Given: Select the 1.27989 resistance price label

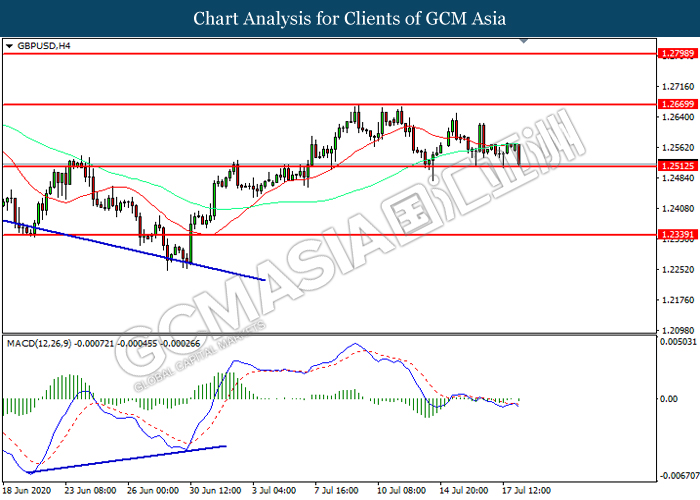Looking at the screenshot, I should [x=678, y=54].
